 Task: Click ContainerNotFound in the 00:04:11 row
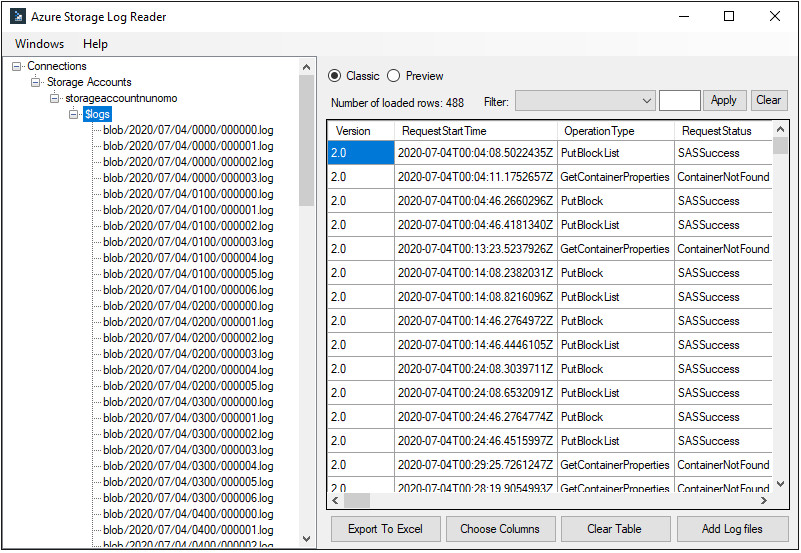723,177
